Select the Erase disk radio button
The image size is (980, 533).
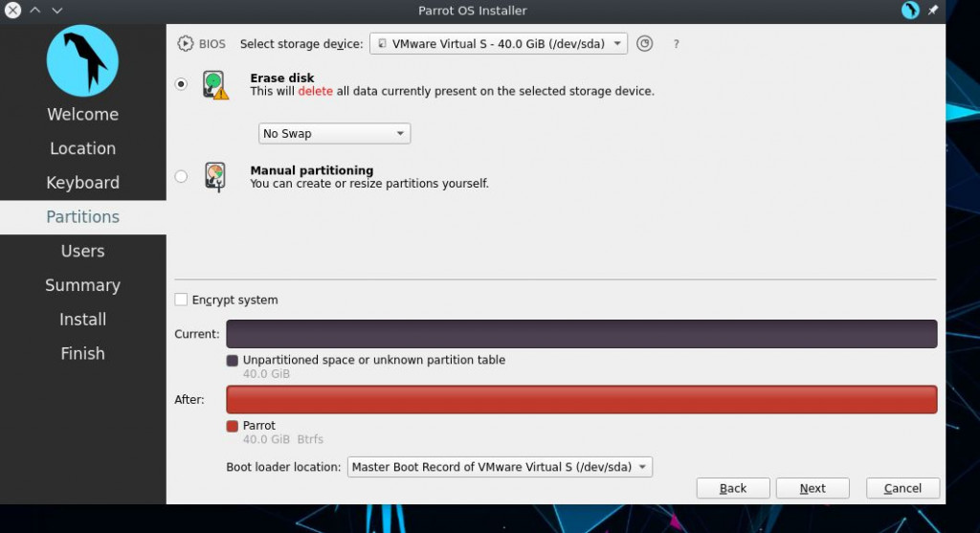coord(181,84)
